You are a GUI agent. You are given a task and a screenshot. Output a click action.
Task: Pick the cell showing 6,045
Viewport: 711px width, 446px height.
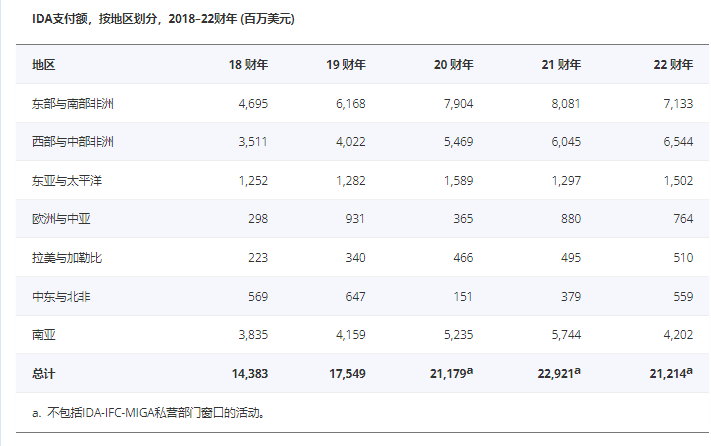coord(566,142)
